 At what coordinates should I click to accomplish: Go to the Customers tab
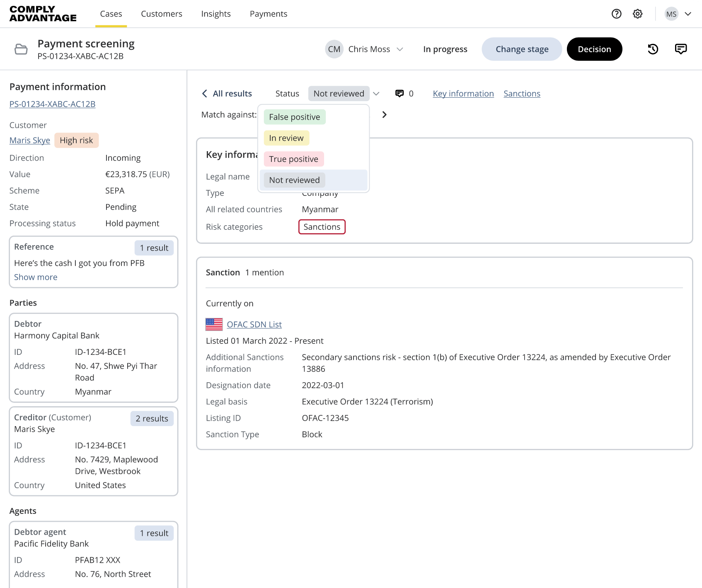click(161, 14)
